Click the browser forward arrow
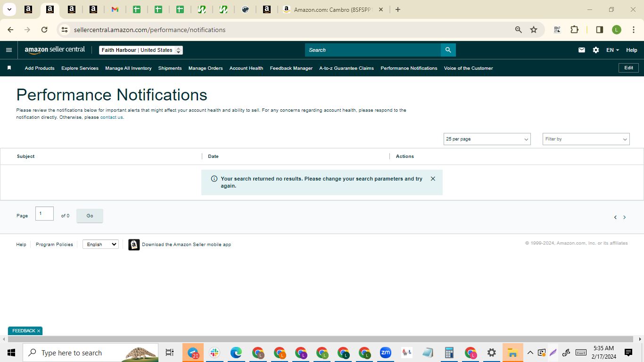This screenshot has width=644, height=362. point(27,30)
